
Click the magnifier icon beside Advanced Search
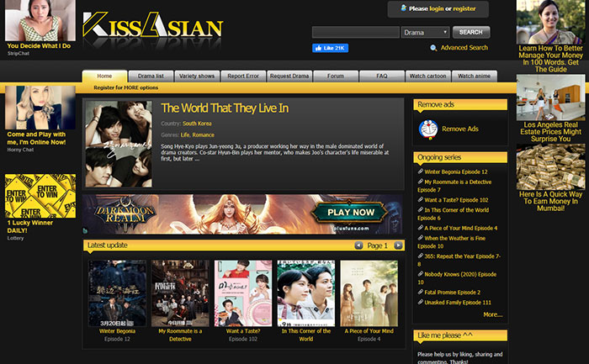(433, 48)
